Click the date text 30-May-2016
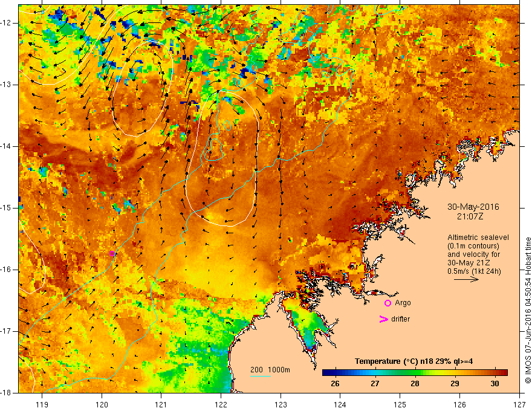The image size is (532, 411). pyautogui.click(x=473, y=207)
